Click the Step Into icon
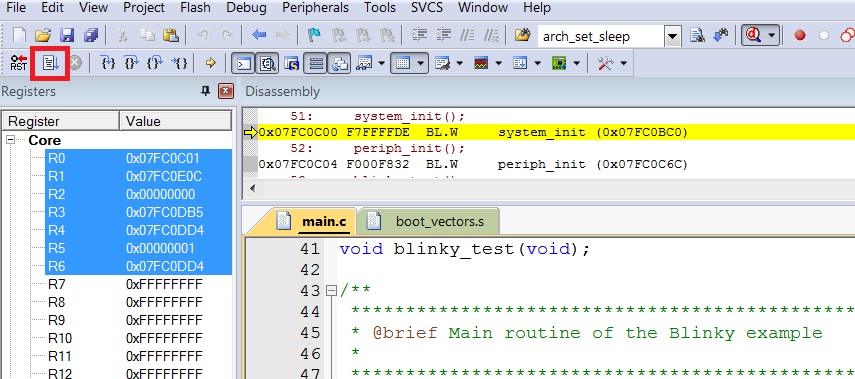Viewport: 855px width, 379px height. [x=109, y=64]
